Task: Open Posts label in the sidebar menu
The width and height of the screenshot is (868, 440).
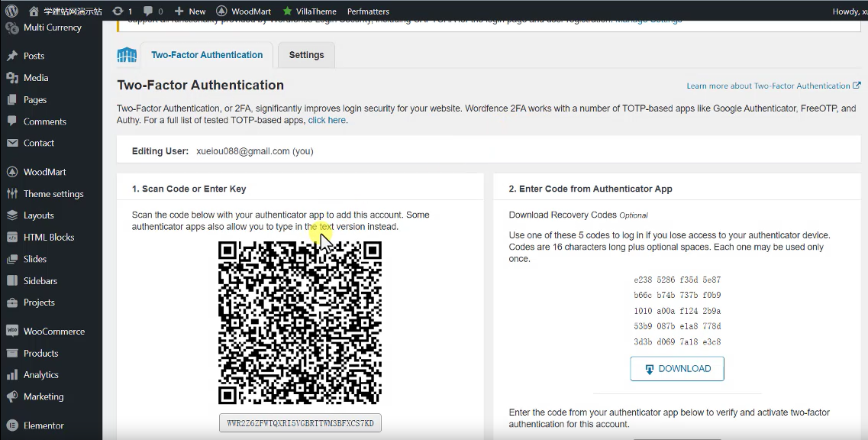Action: click(x=34, y=56)
